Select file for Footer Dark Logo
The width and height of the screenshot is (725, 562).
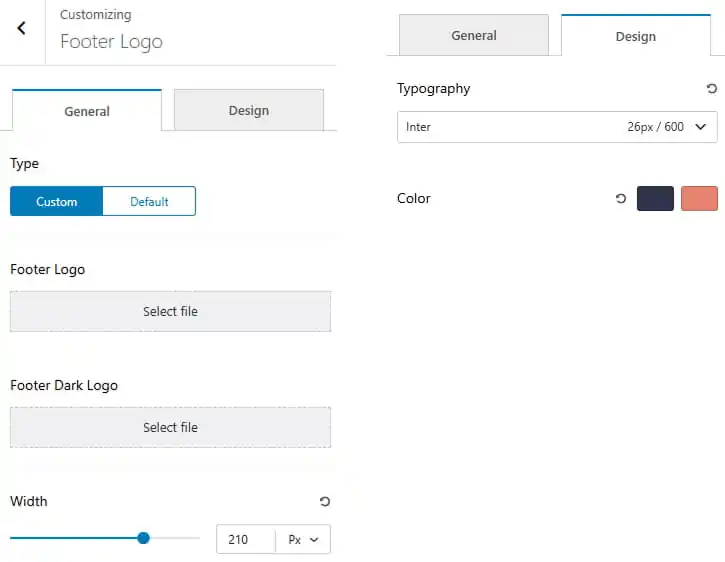pyautogui.click(x=171, y=427)
